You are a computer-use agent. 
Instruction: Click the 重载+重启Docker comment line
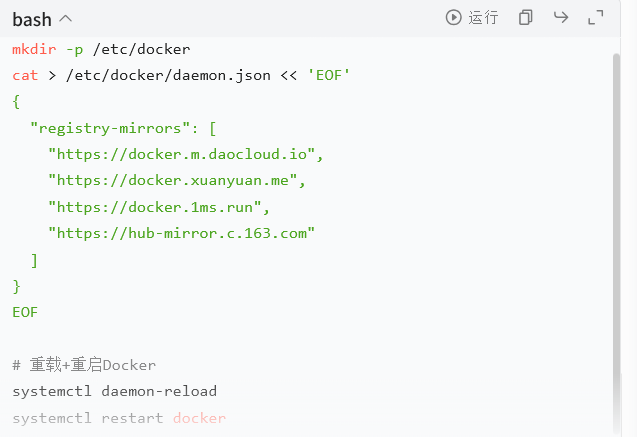(84, 365)
